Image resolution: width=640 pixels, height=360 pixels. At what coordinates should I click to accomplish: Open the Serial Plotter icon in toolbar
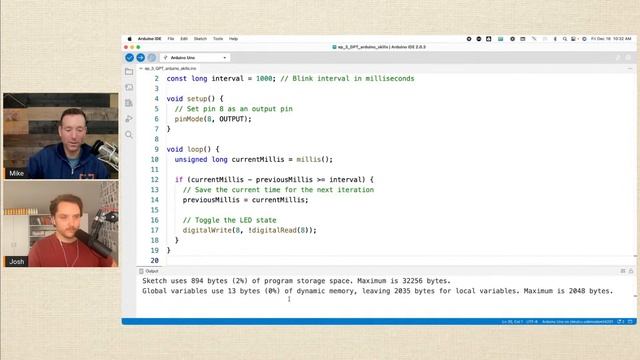click(x=618, y=58)
